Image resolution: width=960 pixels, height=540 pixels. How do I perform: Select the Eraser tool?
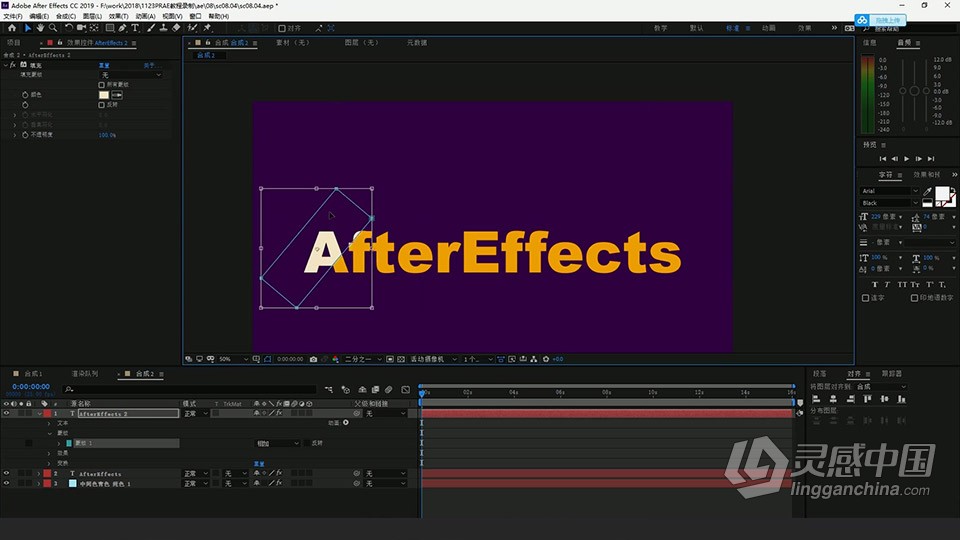(x=176, y=28)
